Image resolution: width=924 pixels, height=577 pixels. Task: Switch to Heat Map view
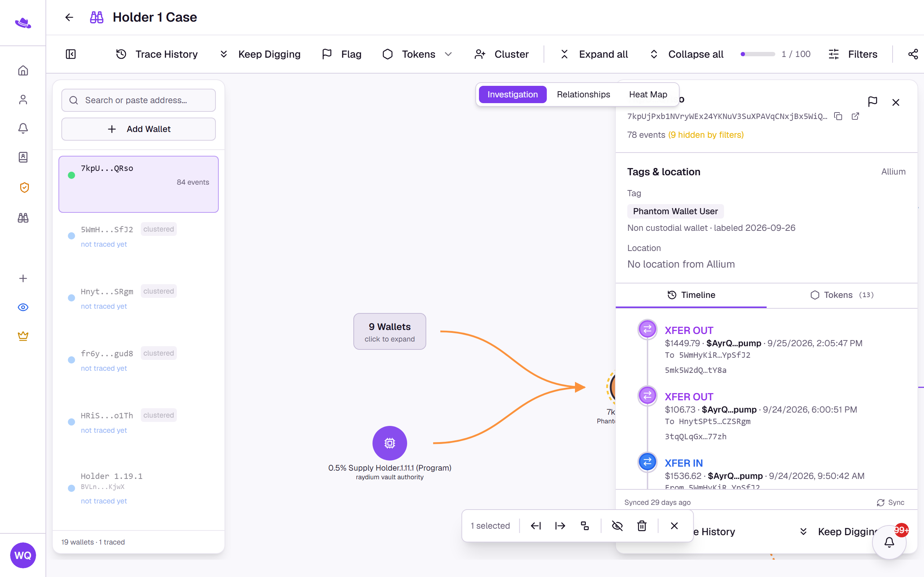648,94
